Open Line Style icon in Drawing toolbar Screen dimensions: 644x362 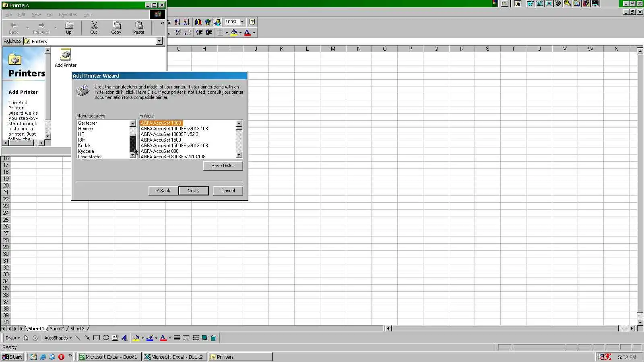pyautogui.click(x=177, y=338)
